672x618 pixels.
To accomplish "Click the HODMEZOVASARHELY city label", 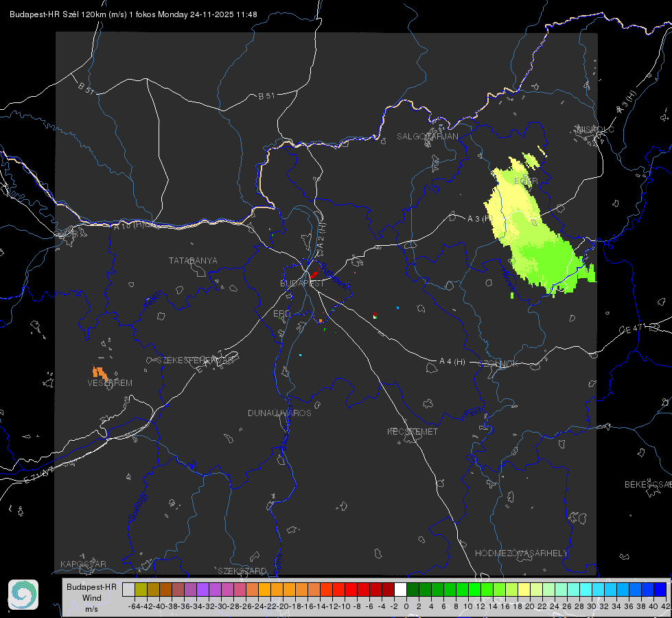I will [x=521, y=553].
